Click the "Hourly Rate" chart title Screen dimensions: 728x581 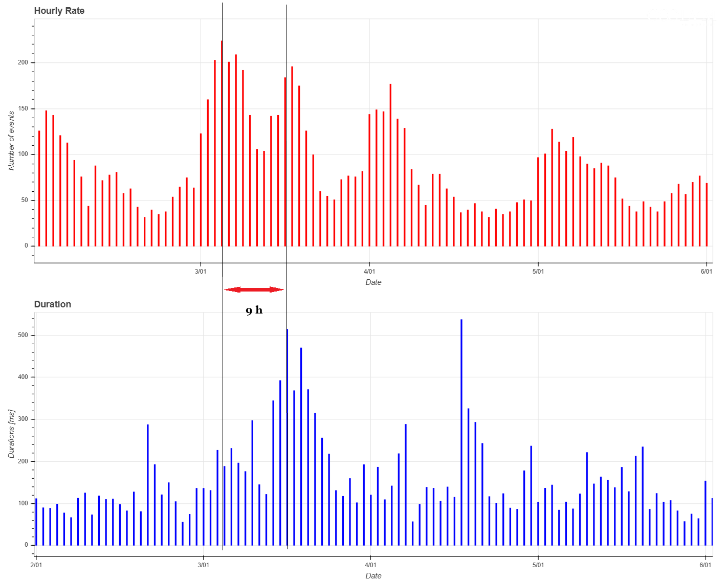click(59, 11)
